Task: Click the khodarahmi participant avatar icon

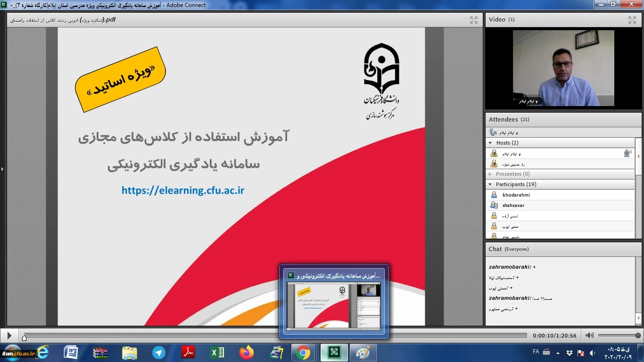Action: (x=494, y=195)
